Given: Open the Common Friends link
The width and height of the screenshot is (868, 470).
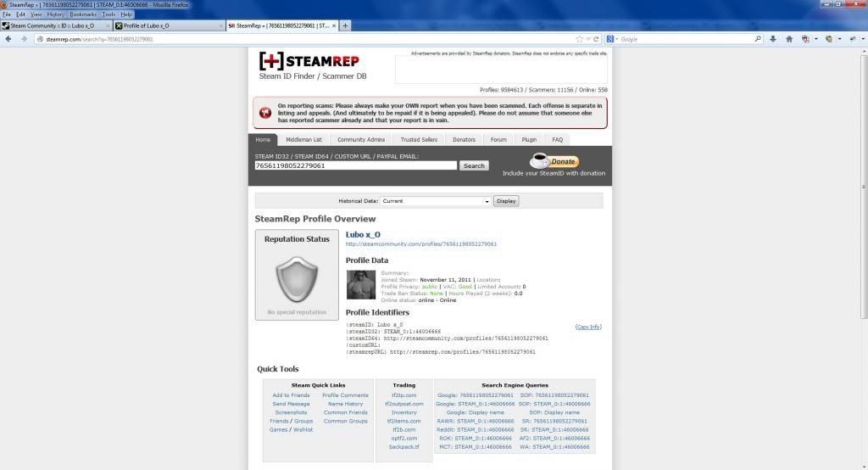Looking at the screenshot, I should [x=346, y=412].
